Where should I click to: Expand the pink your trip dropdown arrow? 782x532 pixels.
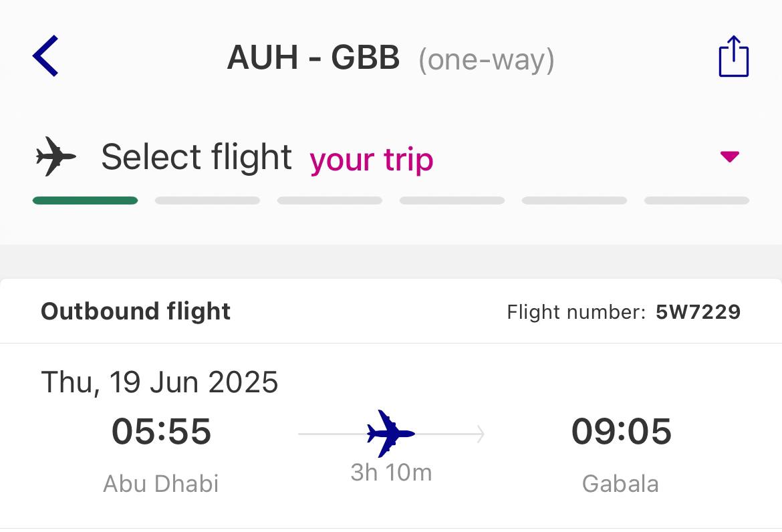pyautogui.click(x=729, y=157)
